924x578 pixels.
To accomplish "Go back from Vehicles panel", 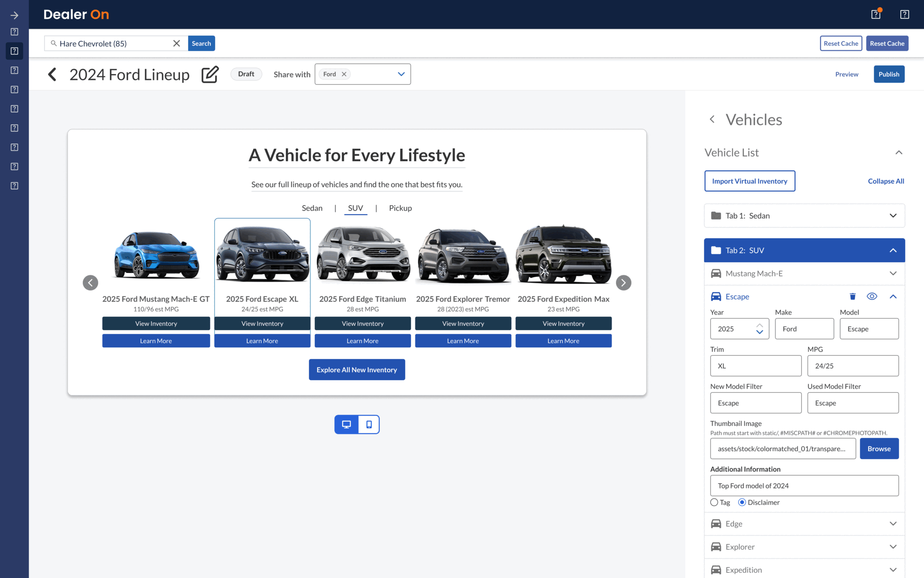I will click(x=712, y=119).
